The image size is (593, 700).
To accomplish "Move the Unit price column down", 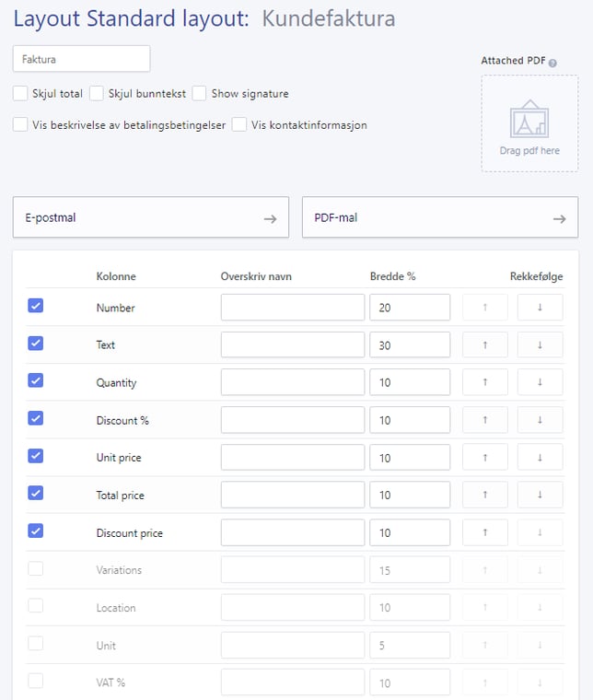I will 540,458.
